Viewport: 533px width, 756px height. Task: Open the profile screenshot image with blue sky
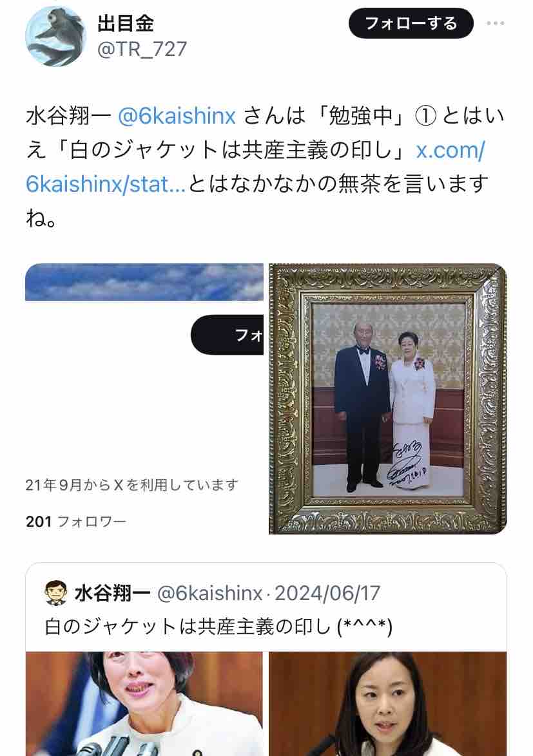tap(144, 399)
